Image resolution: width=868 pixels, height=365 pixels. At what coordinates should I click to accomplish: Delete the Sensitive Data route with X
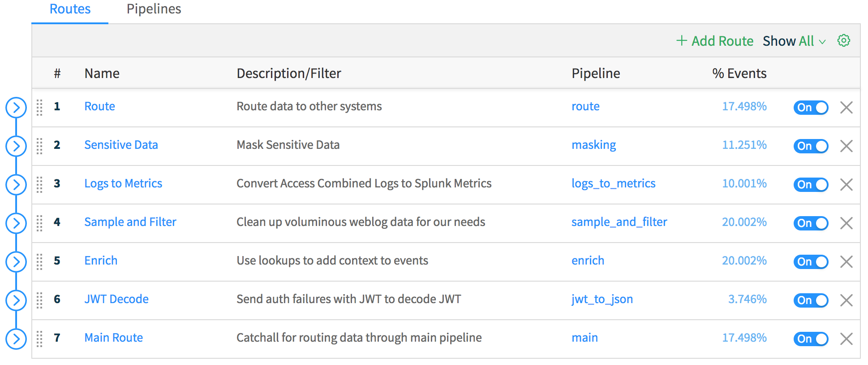point(846,146)
